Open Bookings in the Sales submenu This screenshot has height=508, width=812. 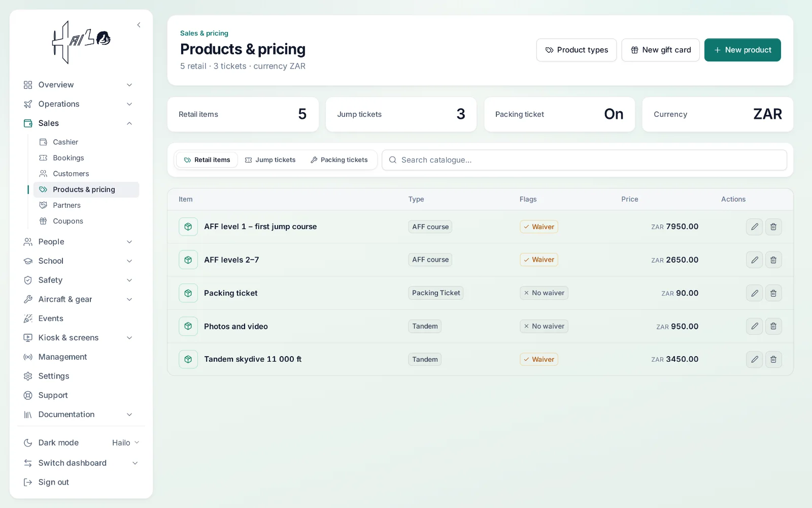(86, 158)
